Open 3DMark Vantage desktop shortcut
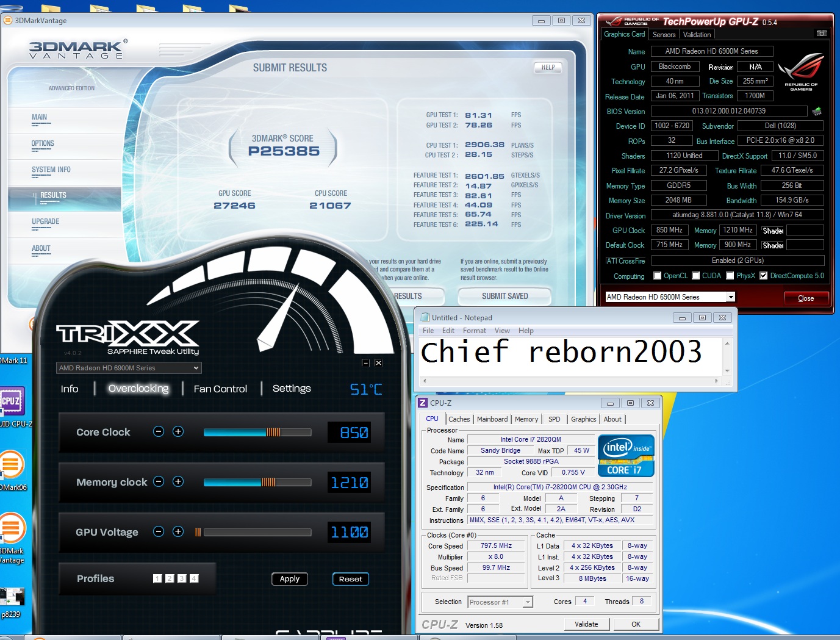840x640 pixels. [x=12, y=538]
